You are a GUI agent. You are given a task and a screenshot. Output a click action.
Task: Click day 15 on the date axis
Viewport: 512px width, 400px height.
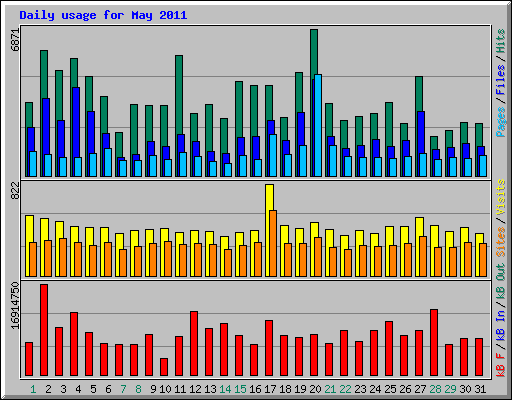tap(240, 389)
